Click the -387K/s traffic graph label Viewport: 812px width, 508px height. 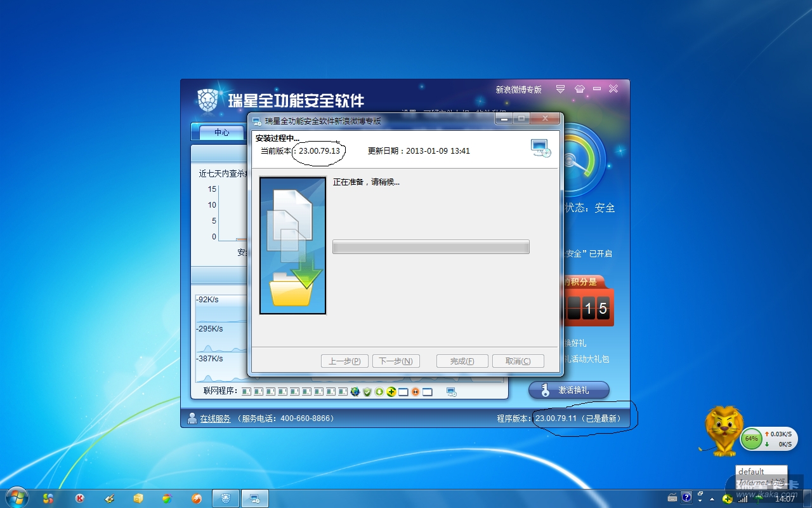(x=209, y=359)
